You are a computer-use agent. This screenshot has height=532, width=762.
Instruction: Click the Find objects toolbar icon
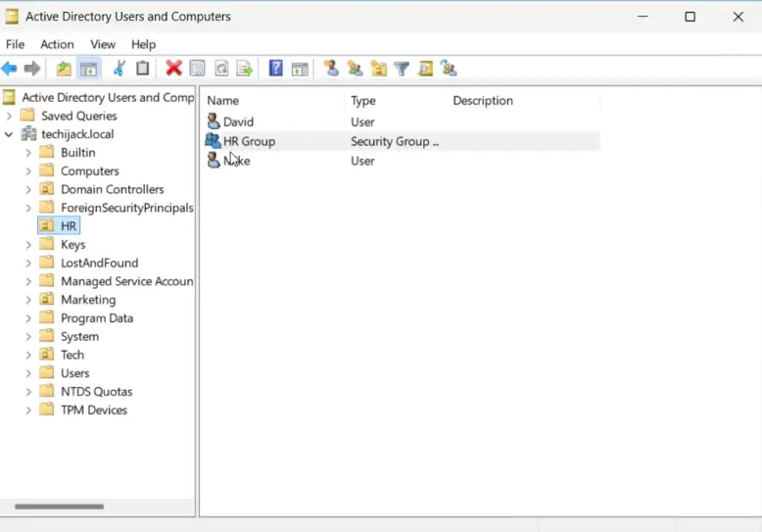point(425,69)
